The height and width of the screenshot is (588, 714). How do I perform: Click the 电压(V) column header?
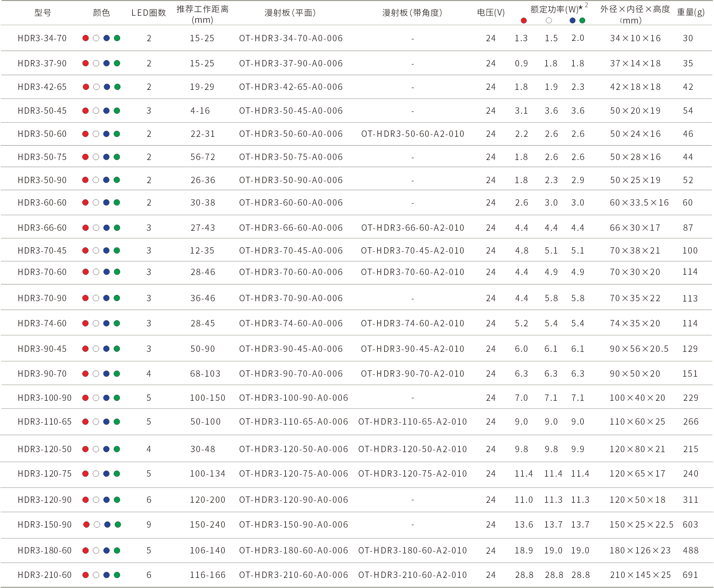[x=491, y=13]
